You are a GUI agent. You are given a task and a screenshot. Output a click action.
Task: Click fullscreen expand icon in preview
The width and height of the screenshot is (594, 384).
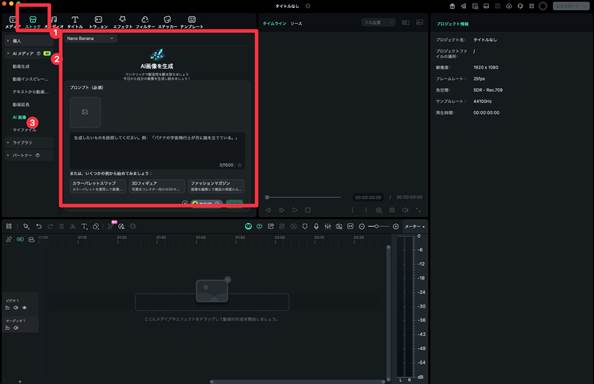[x=419, y=210]
